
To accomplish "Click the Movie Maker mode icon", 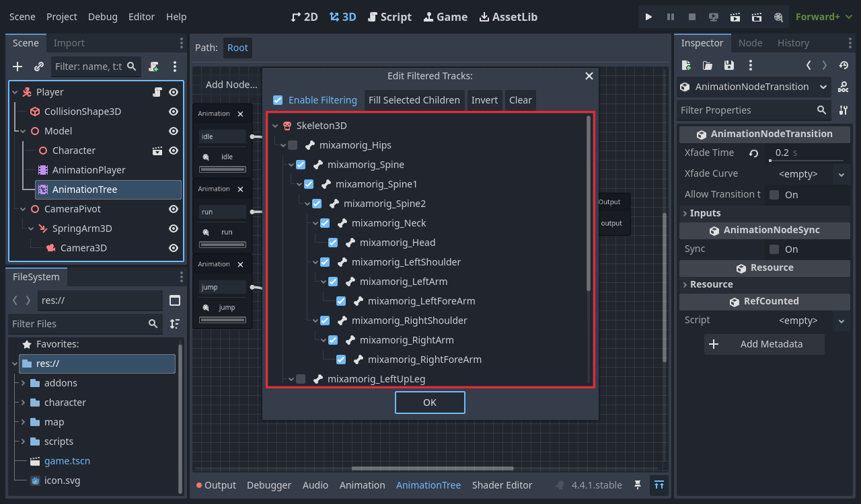I will click(778, 17).
